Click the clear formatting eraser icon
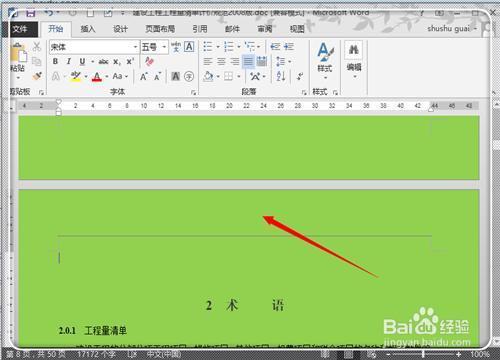Image resolution: width=500 pixels, height=360 pixels. pyautogui.click(x=149, y=61)
